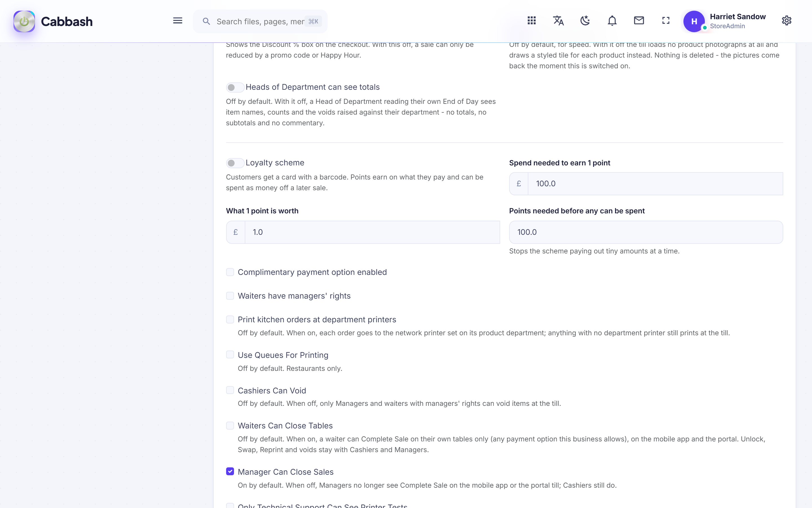Click Points needed before any can be spent field
The image size is (812, 508).
646,232
